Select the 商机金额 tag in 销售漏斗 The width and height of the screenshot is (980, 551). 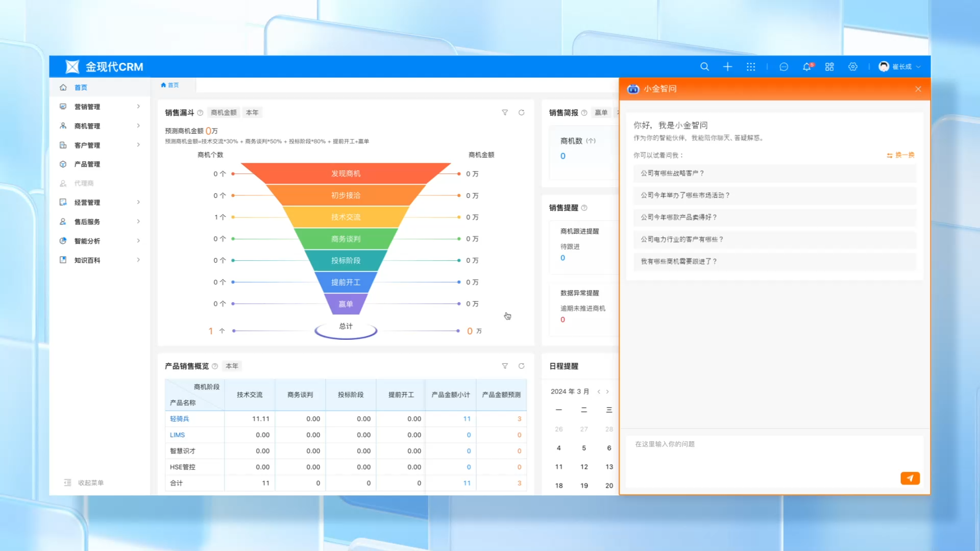point(224,113)
